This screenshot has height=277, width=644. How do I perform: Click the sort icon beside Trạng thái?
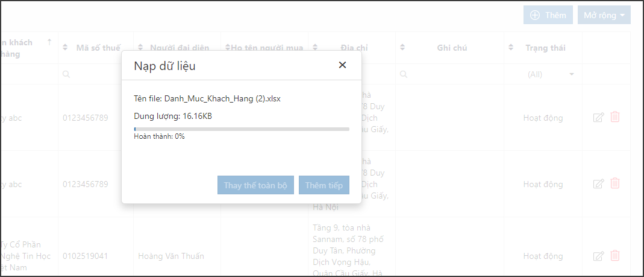pos(511,47)
